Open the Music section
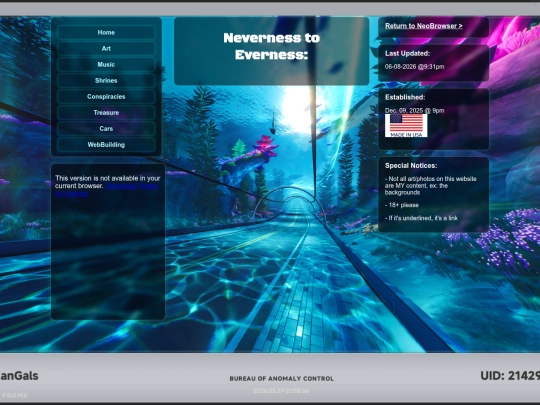Image resolution: width=540 pixels, height=405 pixels. pyautogui.click(x=106, y=64)
